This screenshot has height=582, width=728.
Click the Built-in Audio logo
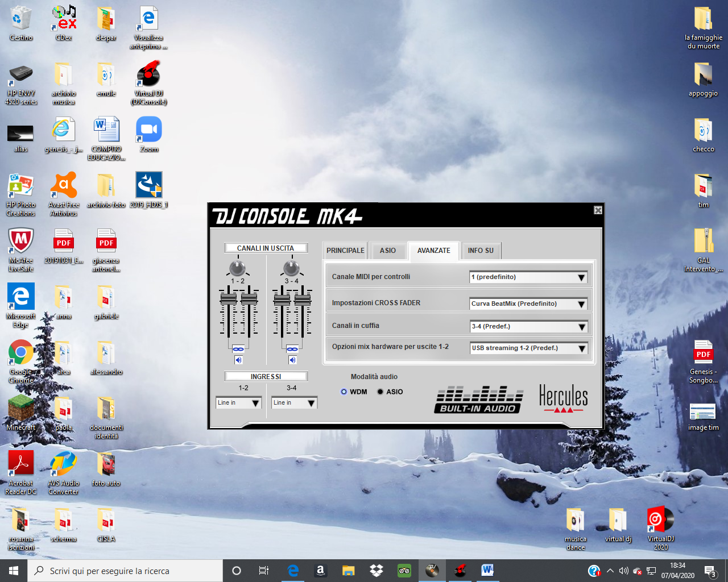click(x=478, y=400)
